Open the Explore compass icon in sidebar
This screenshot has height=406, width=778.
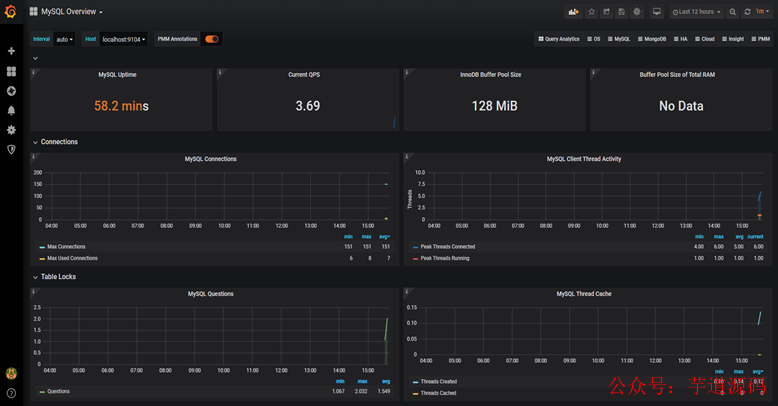[11, 91]
